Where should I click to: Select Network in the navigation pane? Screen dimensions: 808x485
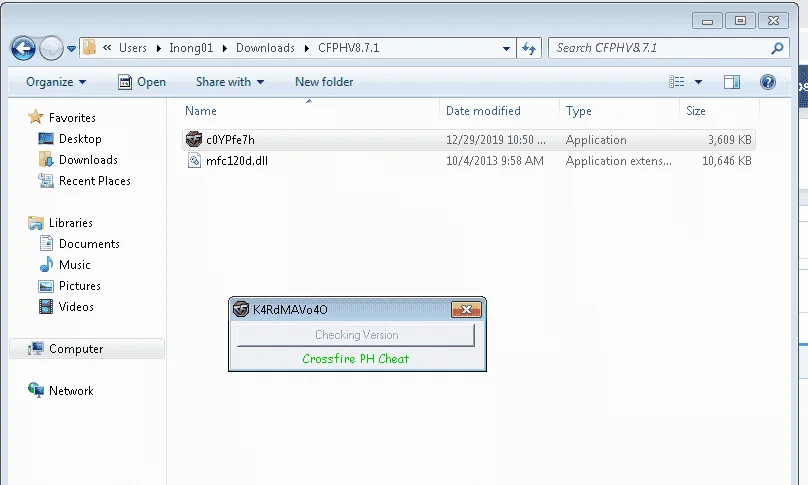click(71, 392)
